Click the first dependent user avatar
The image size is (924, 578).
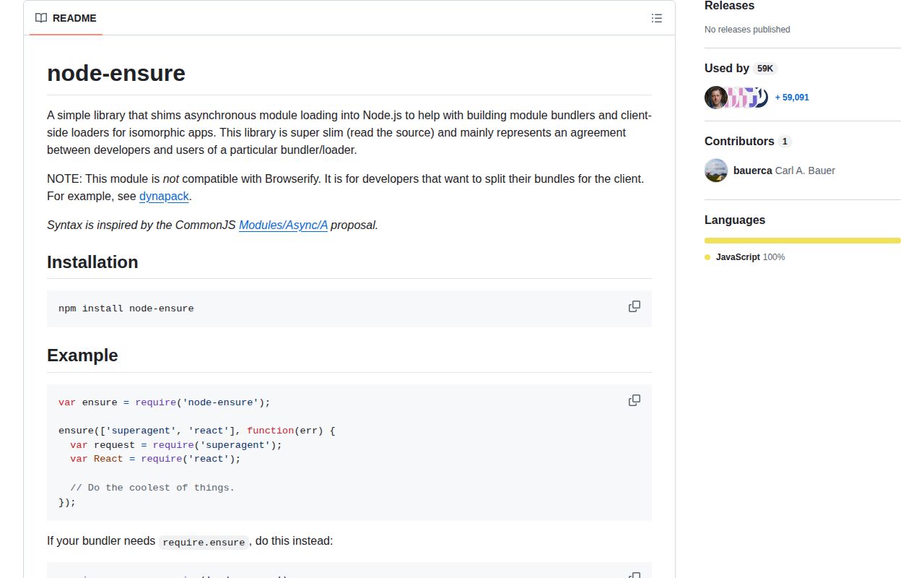(x=715, y=97)
